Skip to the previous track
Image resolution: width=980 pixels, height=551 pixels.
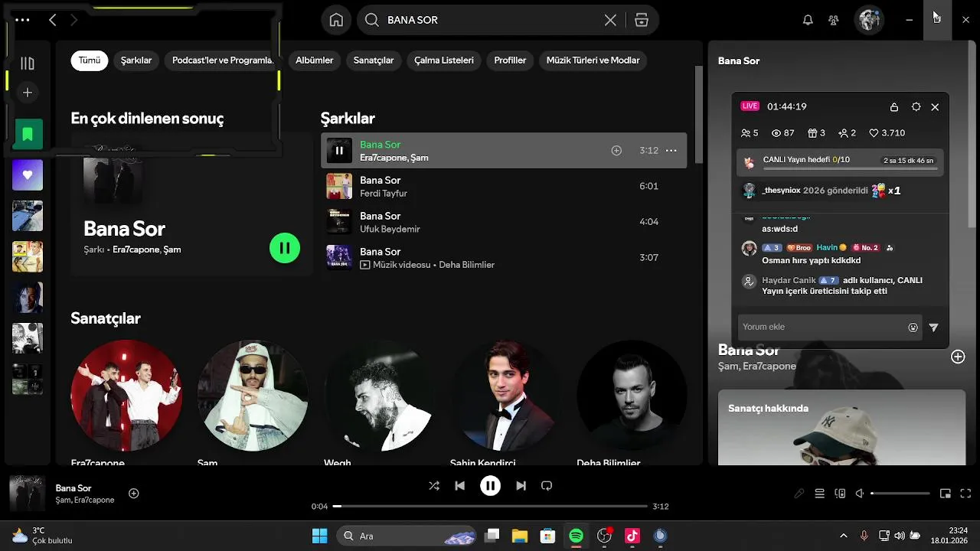click(459, 486)
